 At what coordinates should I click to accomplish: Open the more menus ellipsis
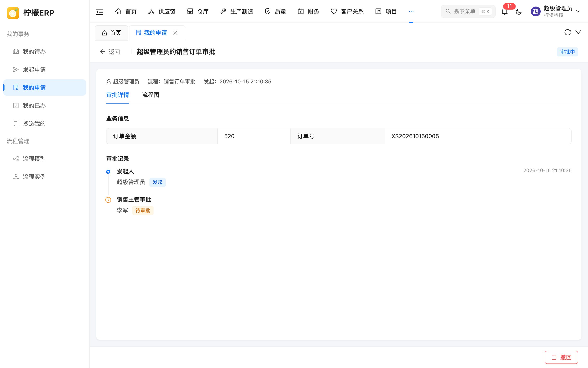coord(411,11)
